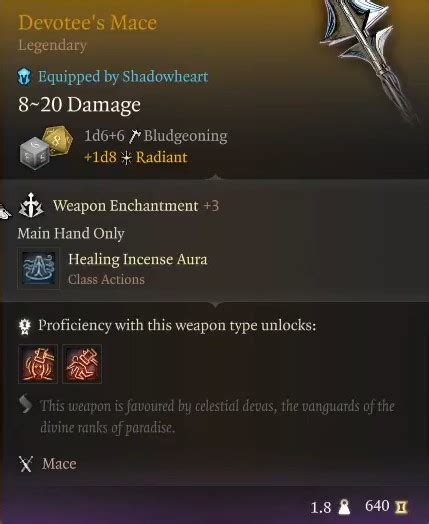This screenshot has height=524, width=429.
Task: Click the Healing Incense Aura icon
Action: pos(38,268)
